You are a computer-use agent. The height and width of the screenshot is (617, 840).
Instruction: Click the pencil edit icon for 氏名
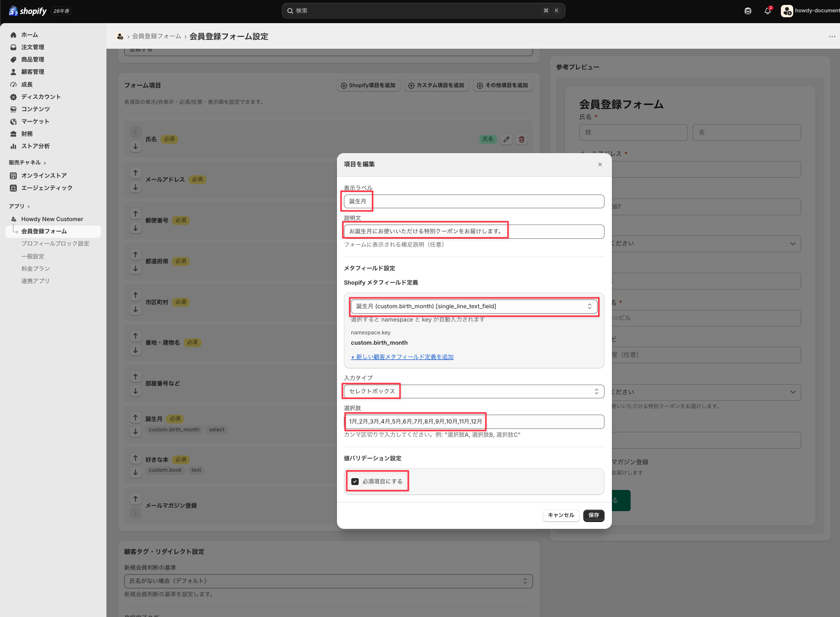(x=506, y=139)
